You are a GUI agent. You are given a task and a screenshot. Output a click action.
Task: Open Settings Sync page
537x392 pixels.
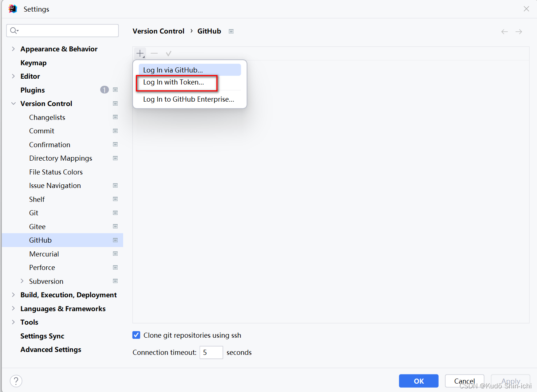pos(42,336)
